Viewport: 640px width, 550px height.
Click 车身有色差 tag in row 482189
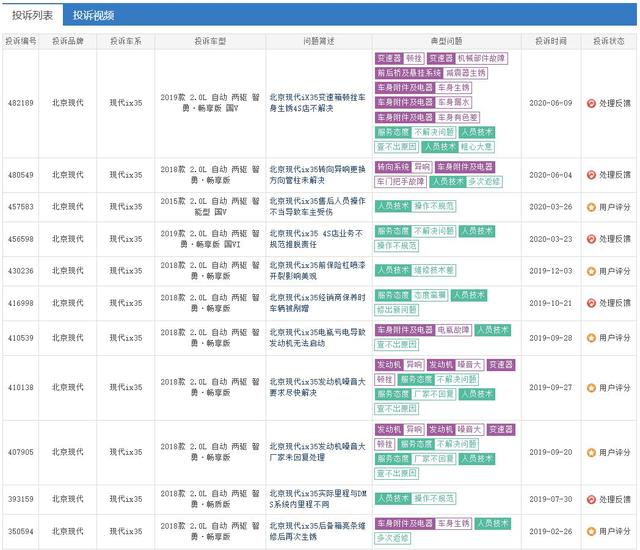[x=457, y=118]
